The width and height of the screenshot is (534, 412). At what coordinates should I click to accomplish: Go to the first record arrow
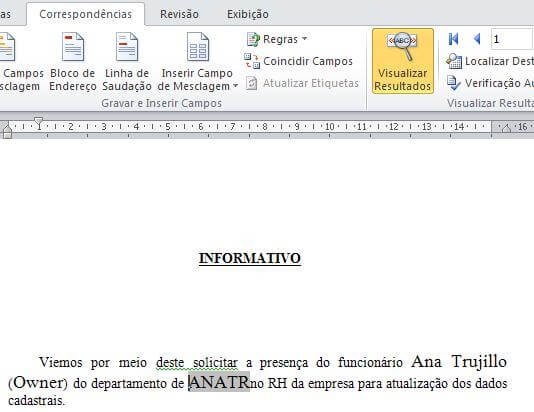(453, 39)
